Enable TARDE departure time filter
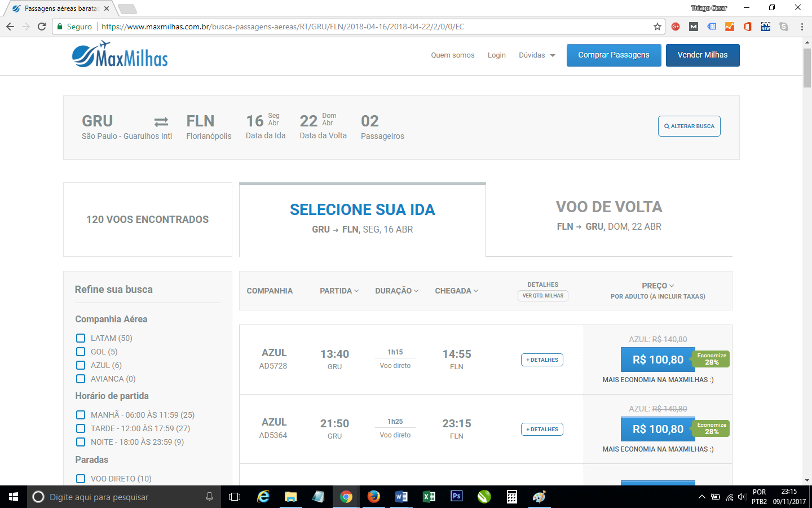 click(81, 428)
